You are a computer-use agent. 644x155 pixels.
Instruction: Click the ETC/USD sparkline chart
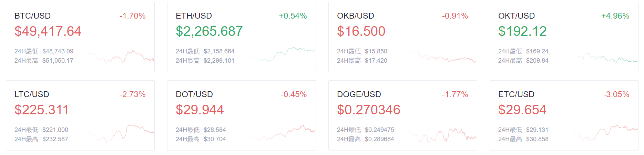603,133
